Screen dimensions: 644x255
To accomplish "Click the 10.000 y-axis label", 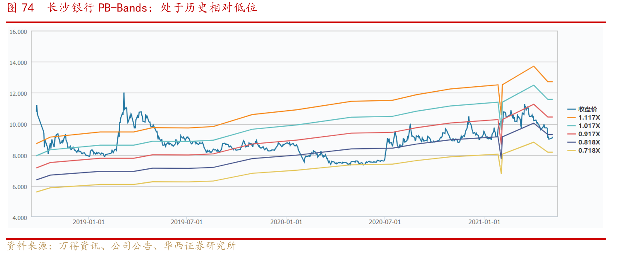I will click(x=18, y=125).
